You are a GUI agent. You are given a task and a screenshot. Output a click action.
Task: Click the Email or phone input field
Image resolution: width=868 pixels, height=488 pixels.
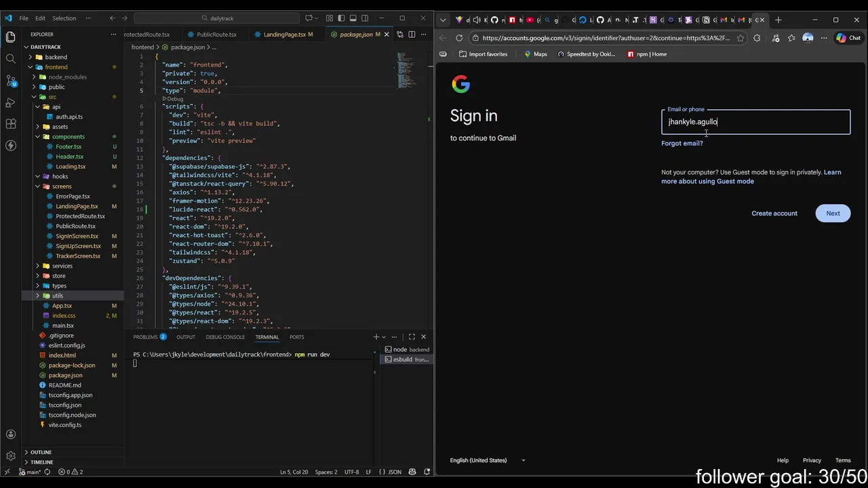(x=755, y=122)
